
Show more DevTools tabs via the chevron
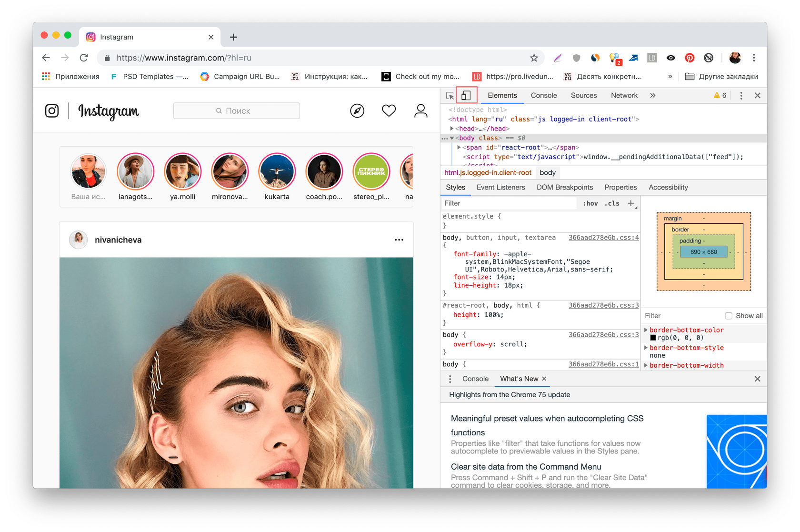pyautogui.click(x=652, y=96)
